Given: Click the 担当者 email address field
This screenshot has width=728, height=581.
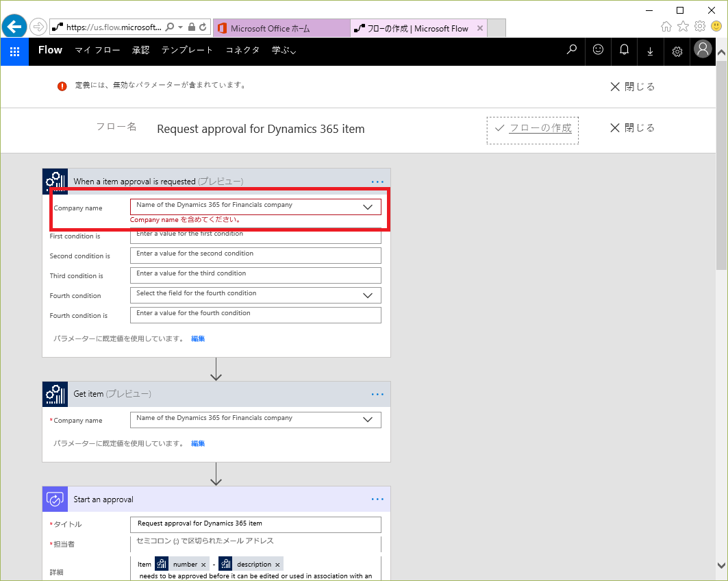Looking at the screenshot, I should tap(256, 544).
